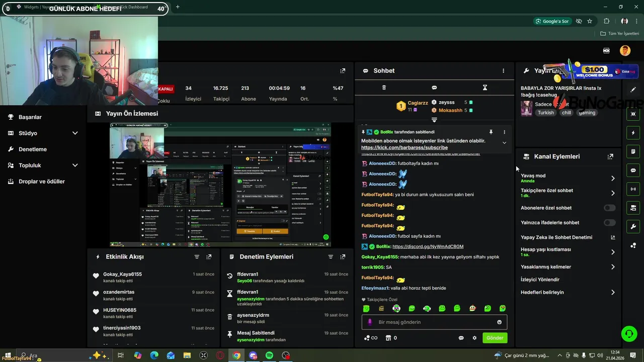Open pinned message three-dot options

point(504,132)
